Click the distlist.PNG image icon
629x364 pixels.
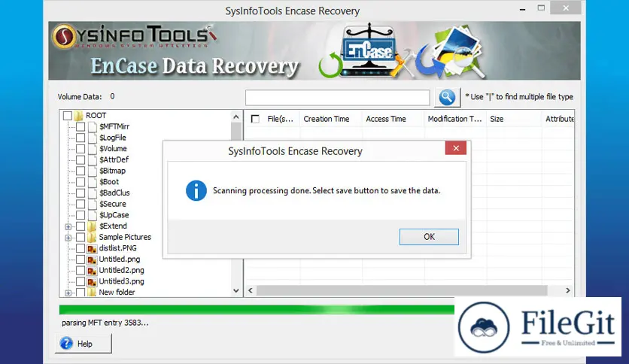tap(93, 249)
